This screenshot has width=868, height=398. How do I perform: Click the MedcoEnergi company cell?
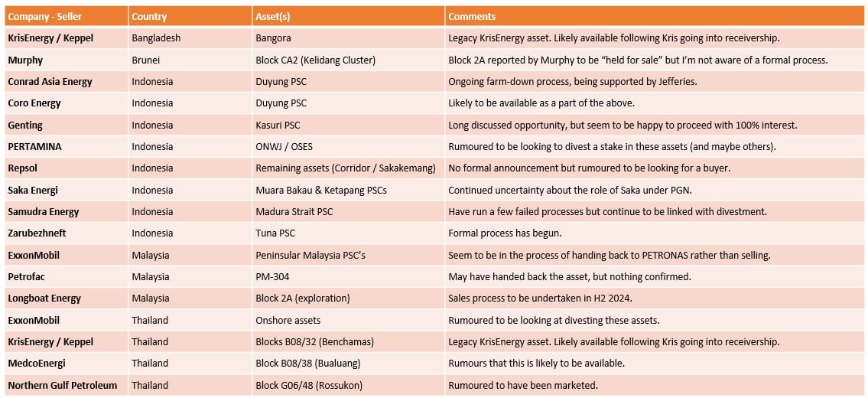pyautogui.click(x=37, y=363)
